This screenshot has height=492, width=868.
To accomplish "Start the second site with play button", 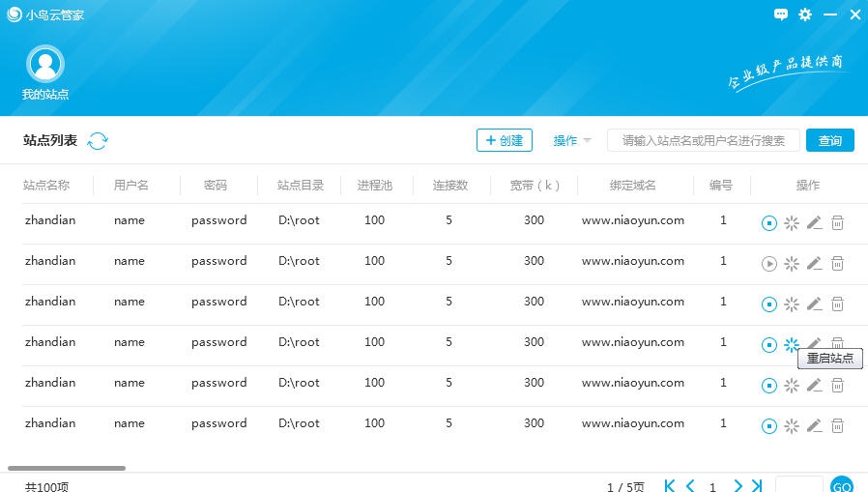I will coord(769,264).
